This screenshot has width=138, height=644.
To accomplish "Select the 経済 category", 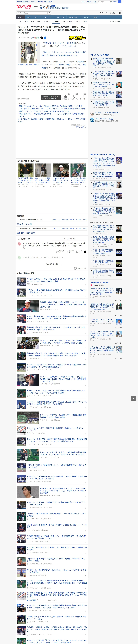I will (39, 21).
